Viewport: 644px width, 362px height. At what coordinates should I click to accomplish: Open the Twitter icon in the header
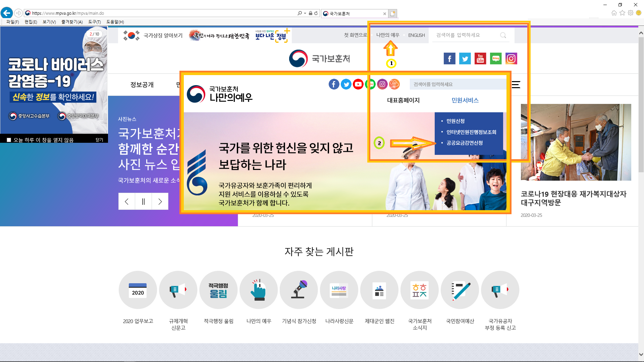point(465,59)
